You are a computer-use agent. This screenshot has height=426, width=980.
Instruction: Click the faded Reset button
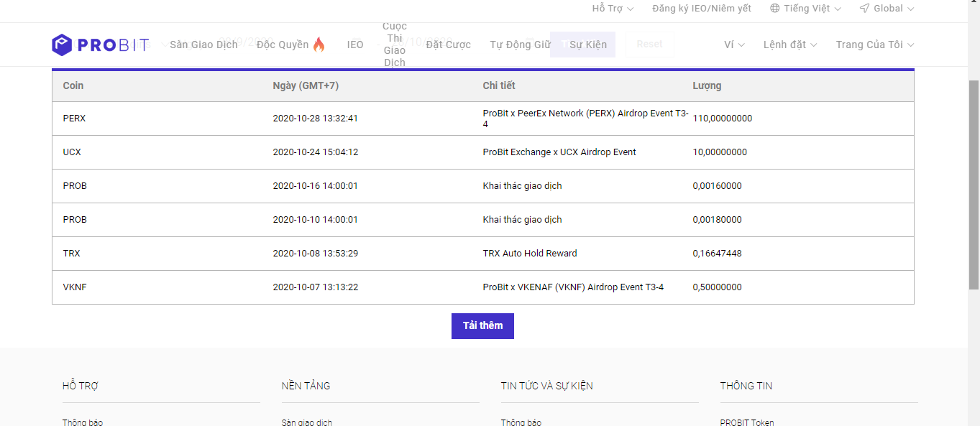649,44
